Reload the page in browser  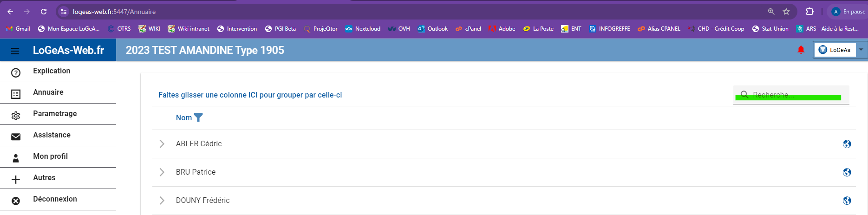coord(44,12)
